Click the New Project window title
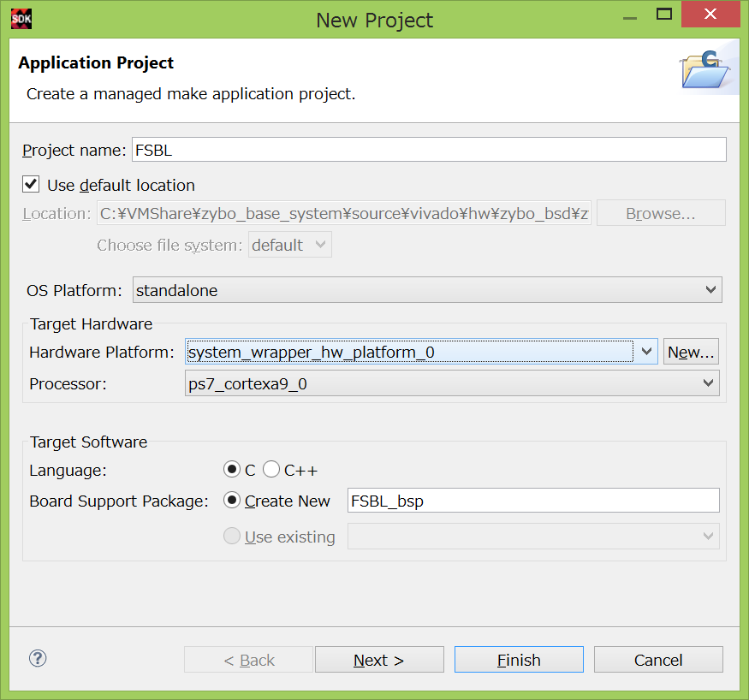Screen dimensions: 749x700 click(x=375, y=21)
